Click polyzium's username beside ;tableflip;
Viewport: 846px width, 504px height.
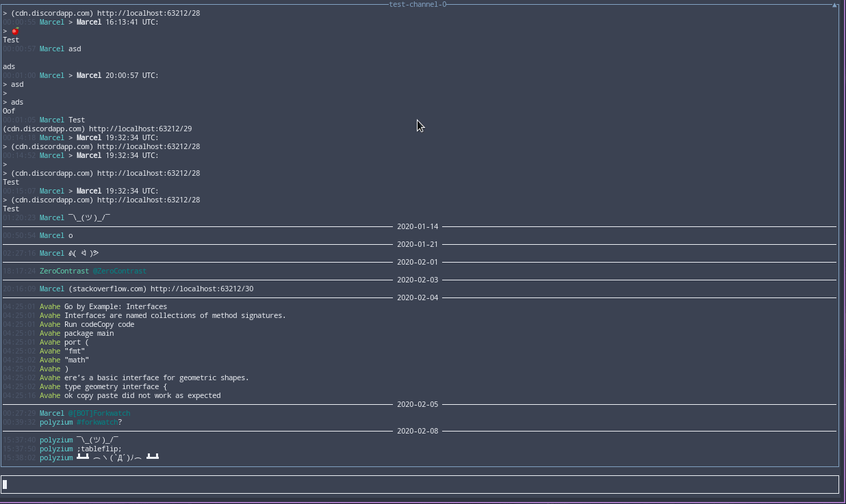click(56, 449)
